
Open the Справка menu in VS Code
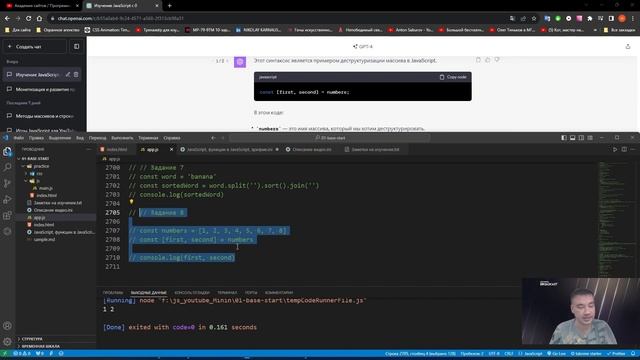(172, 138)
